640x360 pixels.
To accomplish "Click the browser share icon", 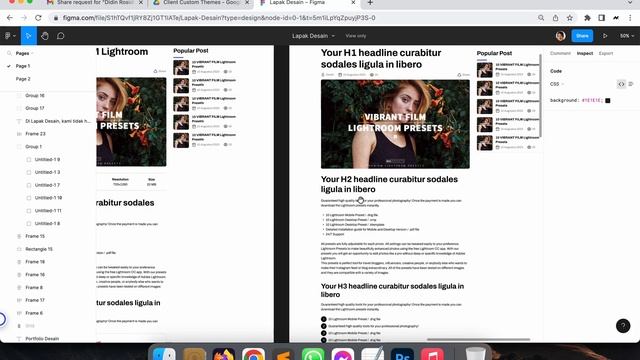I will (x=556, y=18).
